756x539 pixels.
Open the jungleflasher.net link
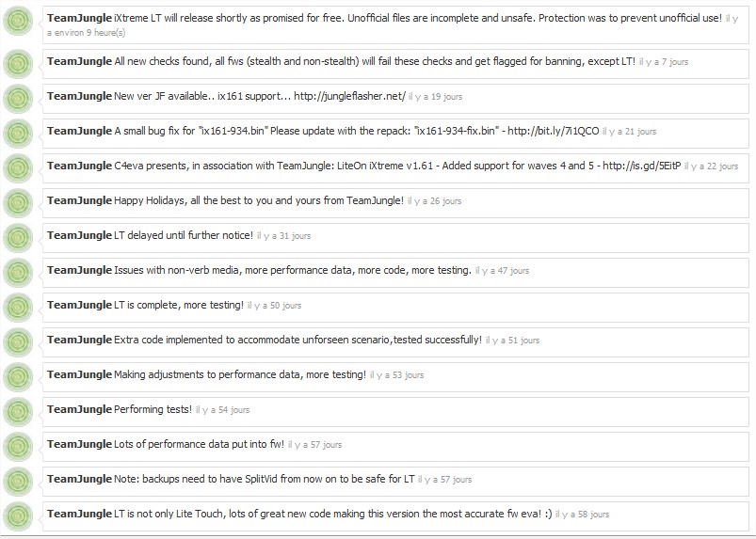pyautogui.click(x=349, y=96)
